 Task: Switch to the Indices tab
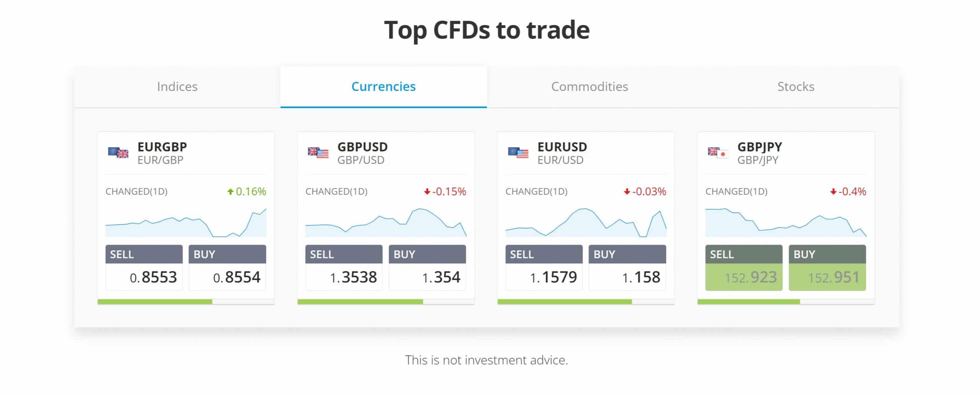click(x=177, y=87)
